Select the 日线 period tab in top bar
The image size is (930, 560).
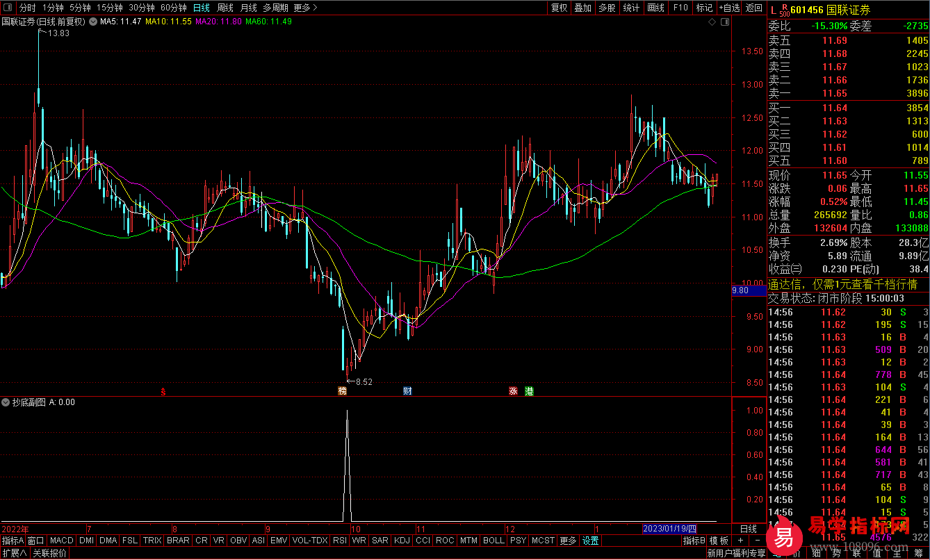point(202,8)
